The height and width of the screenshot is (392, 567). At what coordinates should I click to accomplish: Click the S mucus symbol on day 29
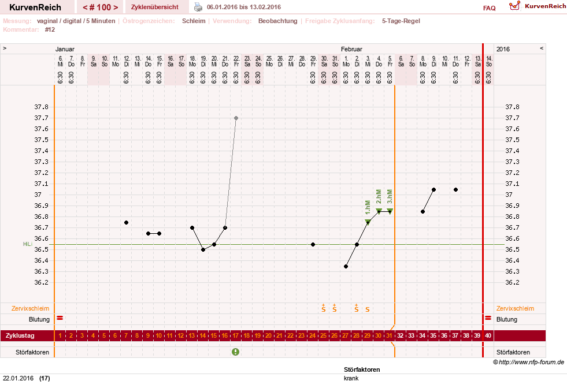pos(368,309)
